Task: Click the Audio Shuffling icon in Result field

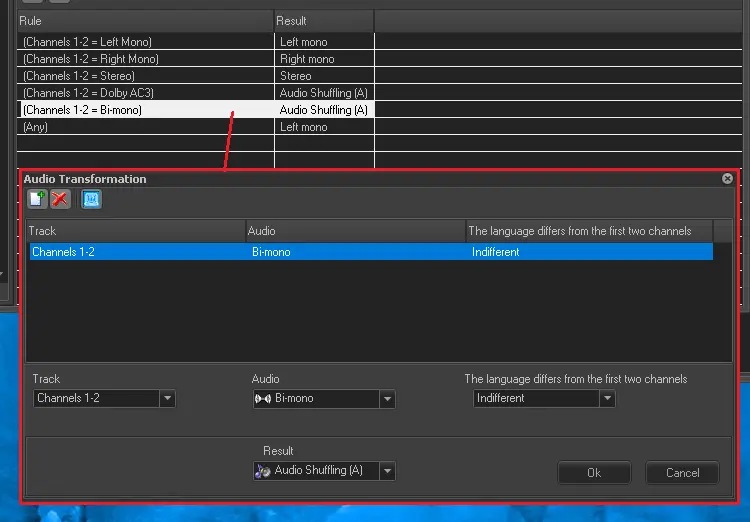Action: pos(264,470)
